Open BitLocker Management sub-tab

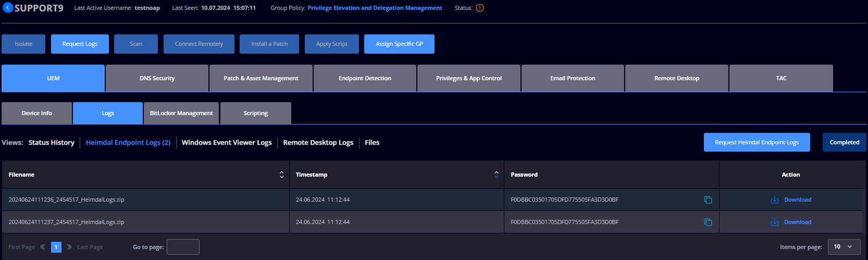(181, 113)
